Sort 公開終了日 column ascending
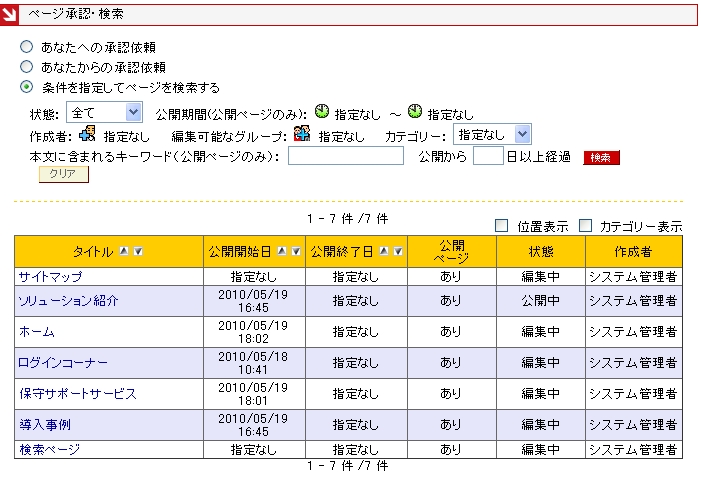 coord(384,251)
